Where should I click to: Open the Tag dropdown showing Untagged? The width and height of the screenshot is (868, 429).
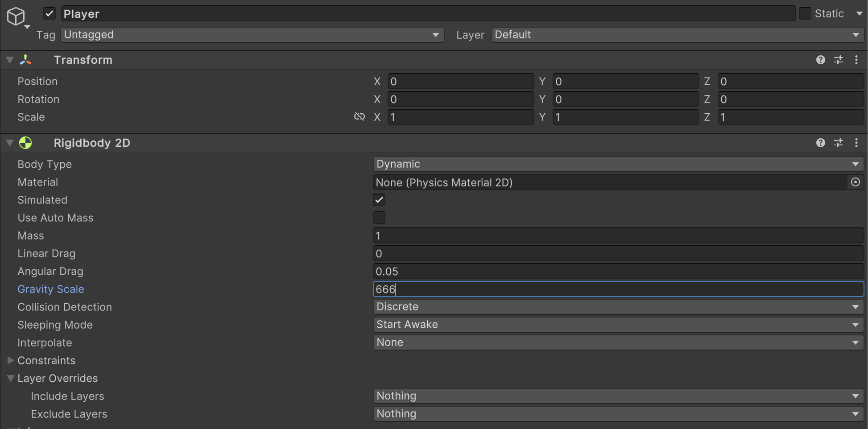252,34
